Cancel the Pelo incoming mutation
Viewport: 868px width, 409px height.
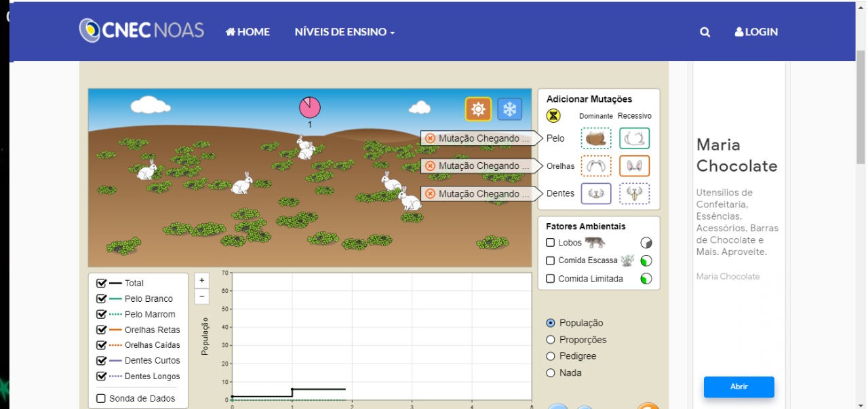tap(430, 138)
